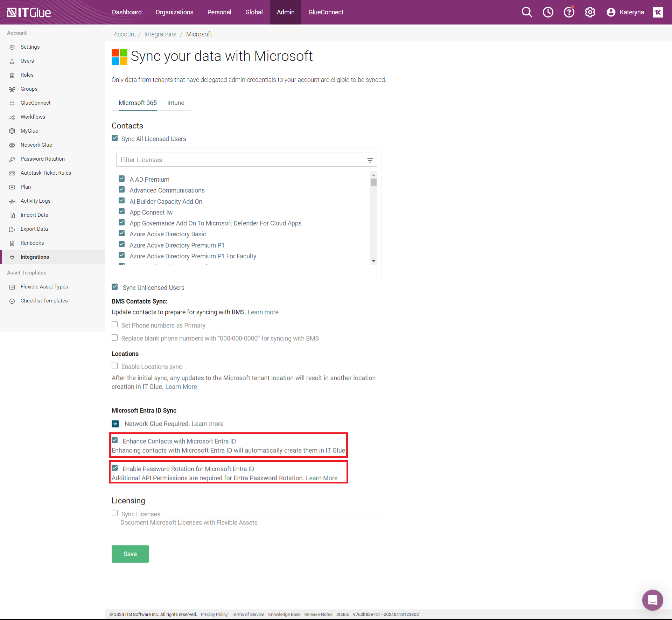This screenshot has width=672, height=620.
Task: Open the help question mark icon
Action: point(569,12)
